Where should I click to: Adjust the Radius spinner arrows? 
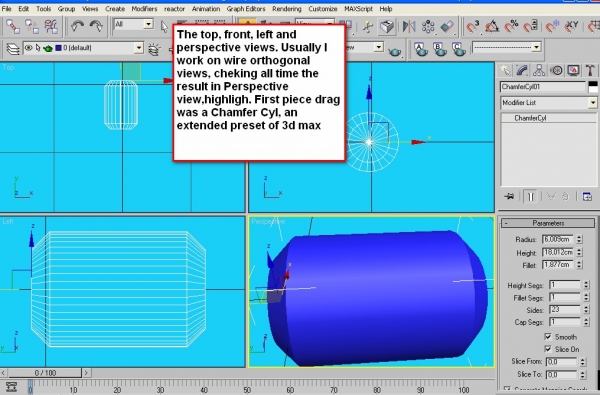(x=579, y=240)
